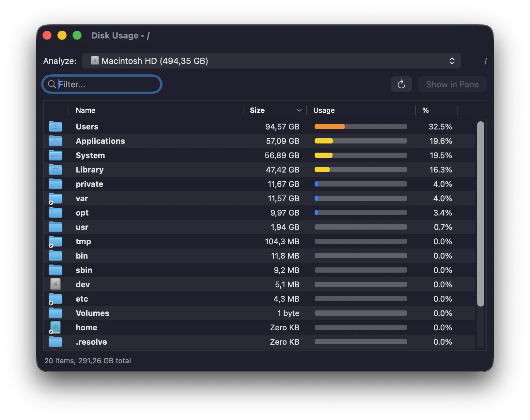Image resolution: width=530 pixels, height=420 pixels.
Task: Click the dev Apple drive icon
Action: (55, 284)
